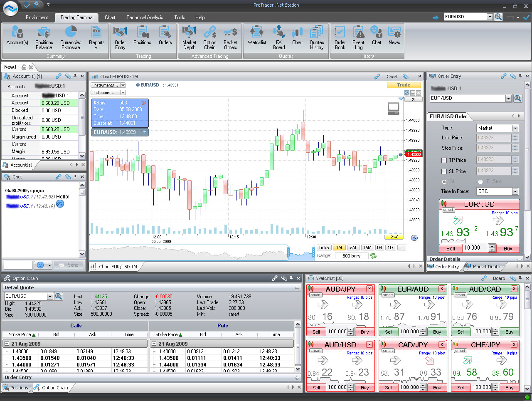532x401 pixels.
Task: Open the Option Chain ribbon icon
Action: click(210, 38)
